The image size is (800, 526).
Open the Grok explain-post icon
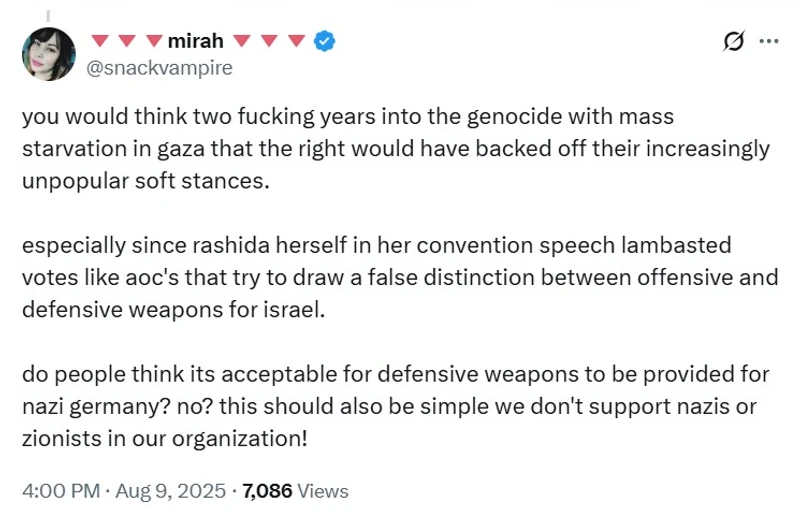(732, 41)
